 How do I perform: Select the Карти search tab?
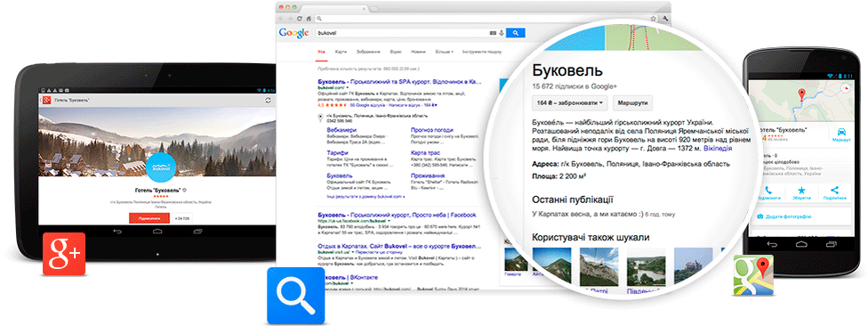tap(341, 52)
